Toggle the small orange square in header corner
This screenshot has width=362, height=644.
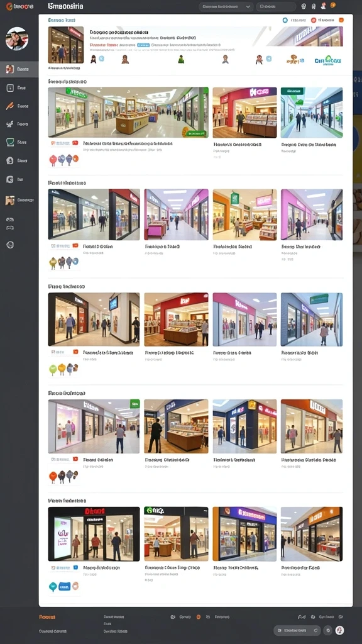(x=341, y=19)
